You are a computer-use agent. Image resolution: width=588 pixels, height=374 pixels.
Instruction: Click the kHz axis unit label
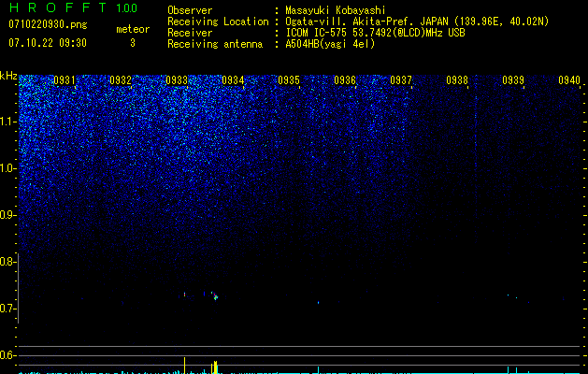click(8, 76)
